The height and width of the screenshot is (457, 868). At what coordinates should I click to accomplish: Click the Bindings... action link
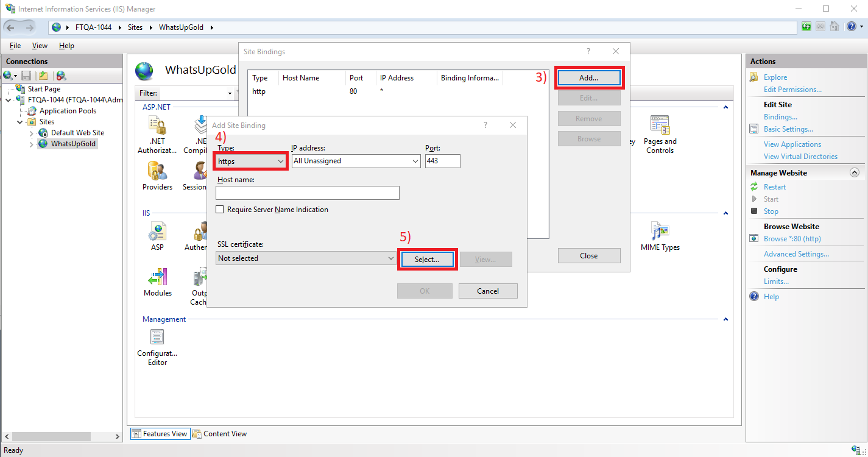(780, 117)
